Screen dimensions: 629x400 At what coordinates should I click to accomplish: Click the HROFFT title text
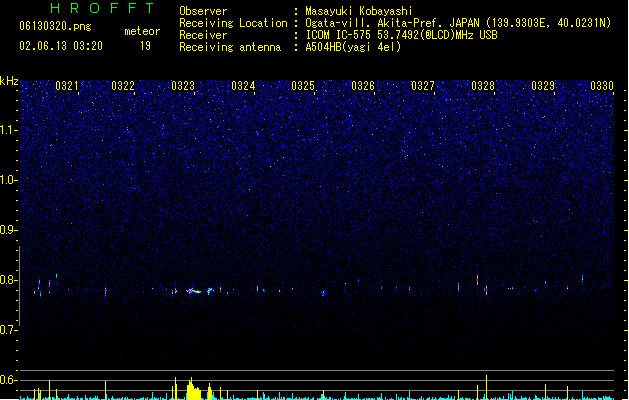click(x=102, y=8)
